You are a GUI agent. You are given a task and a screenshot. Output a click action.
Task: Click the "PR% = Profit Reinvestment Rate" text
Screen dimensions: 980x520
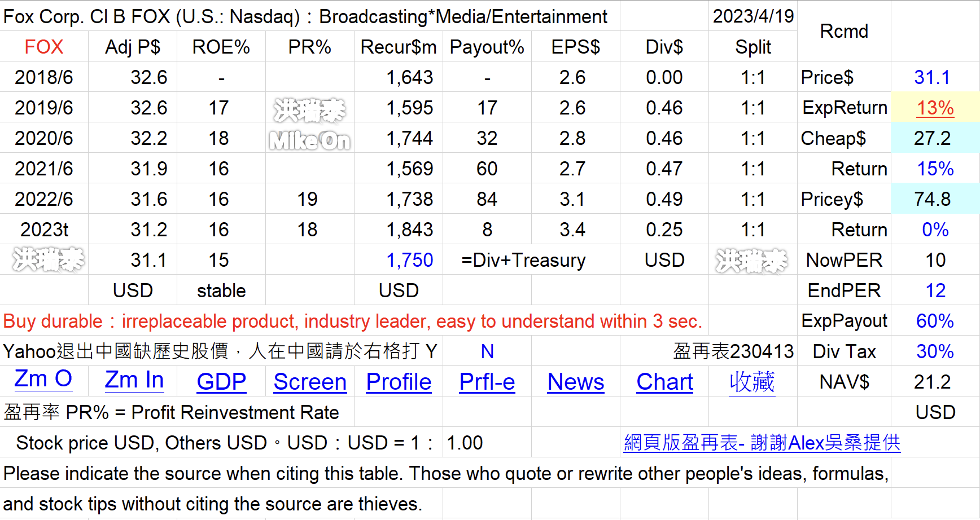(202, 412)
